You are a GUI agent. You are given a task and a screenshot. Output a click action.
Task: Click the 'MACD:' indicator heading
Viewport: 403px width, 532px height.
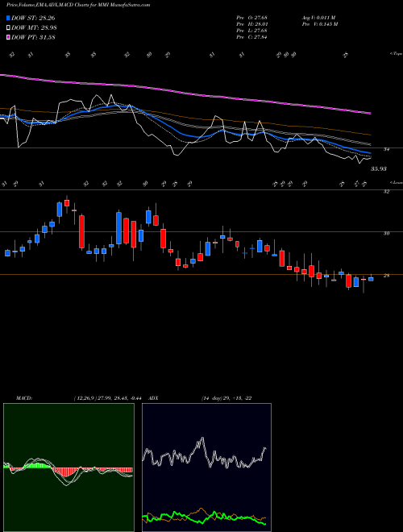point(23,398)
